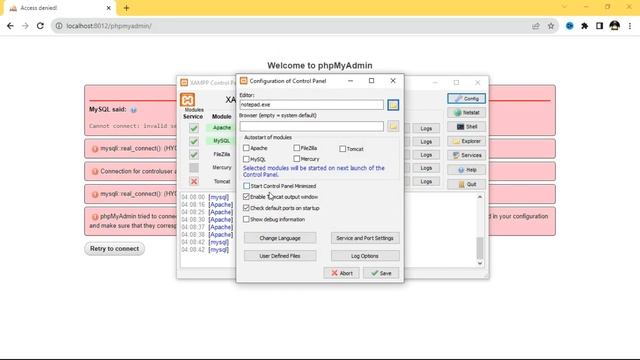The image size is (640, 360).
Task: Toggle Apache service checkmark in XAMPP
Action: (x=194, y=128)
